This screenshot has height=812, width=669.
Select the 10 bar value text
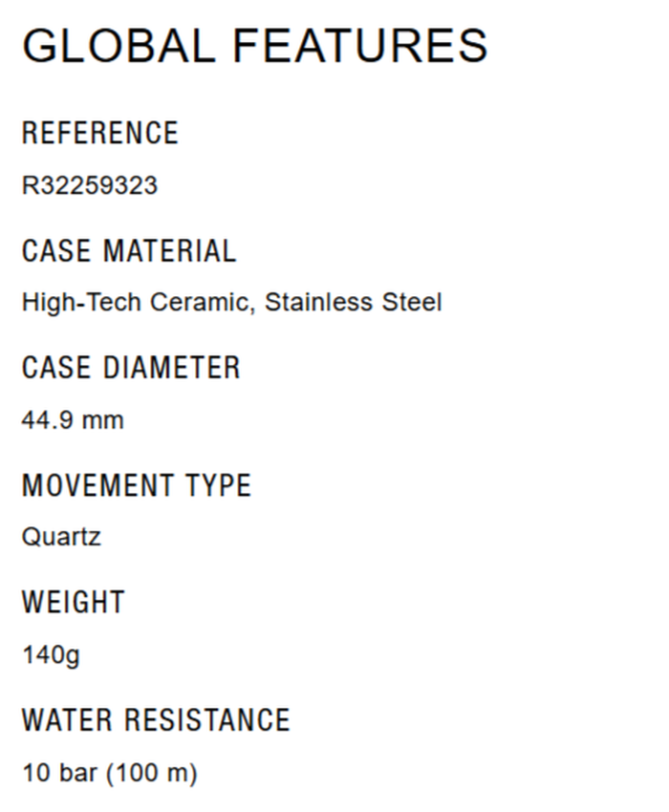[59, 773]
